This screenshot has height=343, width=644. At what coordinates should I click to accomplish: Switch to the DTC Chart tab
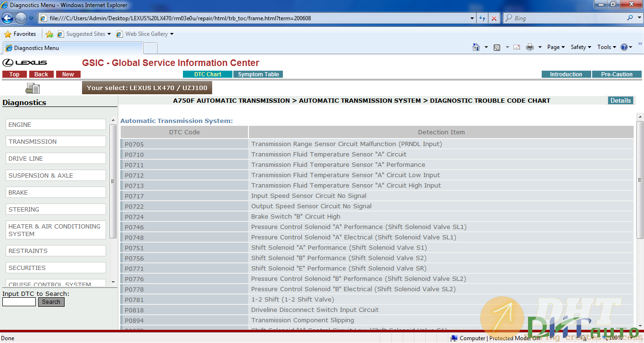207,74
